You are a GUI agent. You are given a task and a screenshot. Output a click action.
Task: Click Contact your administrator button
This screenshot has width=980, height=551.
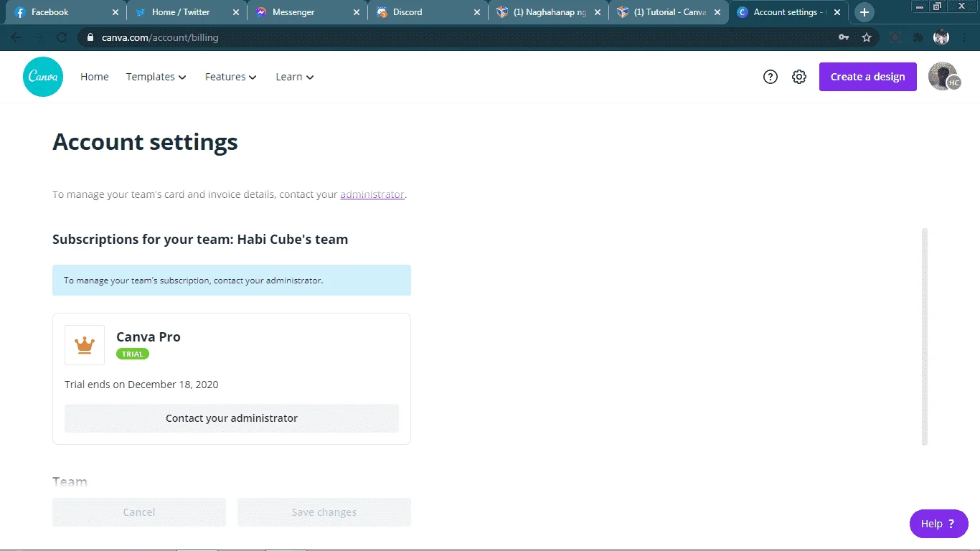coord(232,418)
